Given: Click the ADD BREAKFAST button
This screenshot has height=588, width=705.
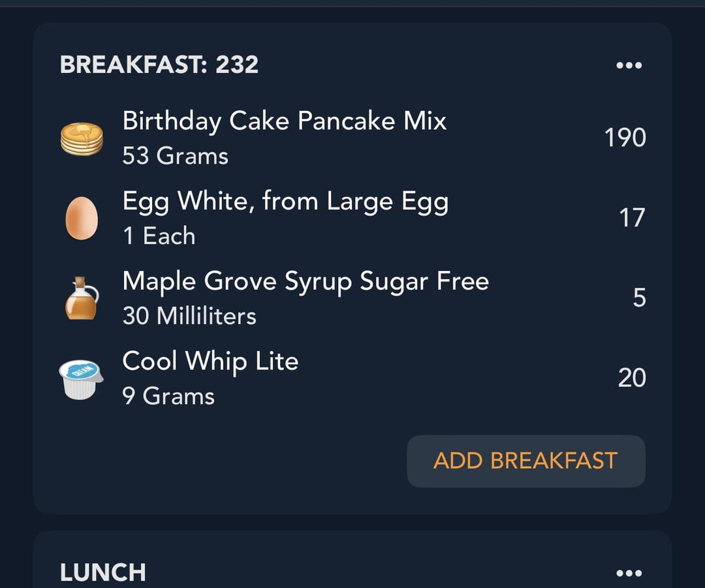Looking at the screenshot, I should (526, 461).
